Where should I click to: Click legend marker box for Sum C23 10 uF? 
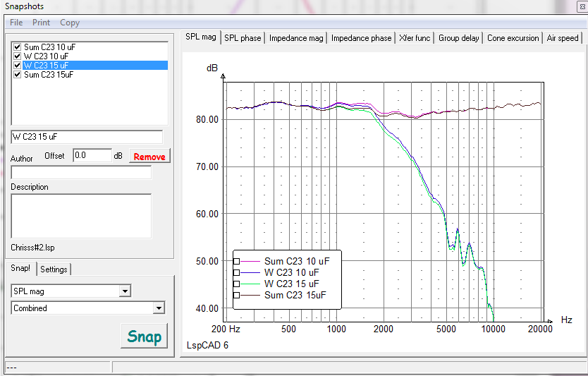(237, 261)
